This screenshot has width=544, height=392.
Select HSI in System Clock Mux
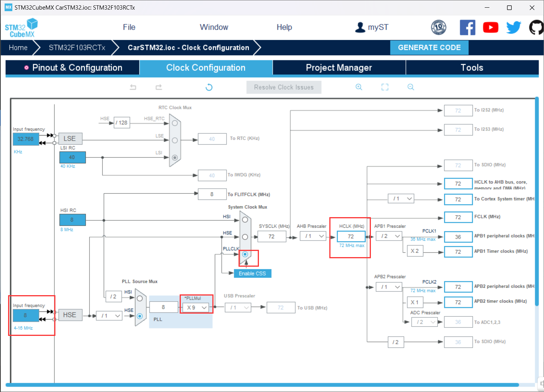click(245, 220)
